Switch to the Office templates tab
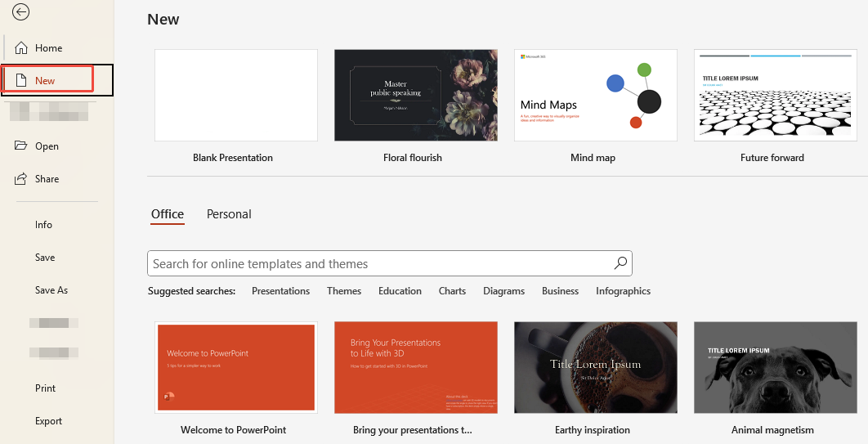The width and height of the screenshot is (868, 444). coord(168,214)
